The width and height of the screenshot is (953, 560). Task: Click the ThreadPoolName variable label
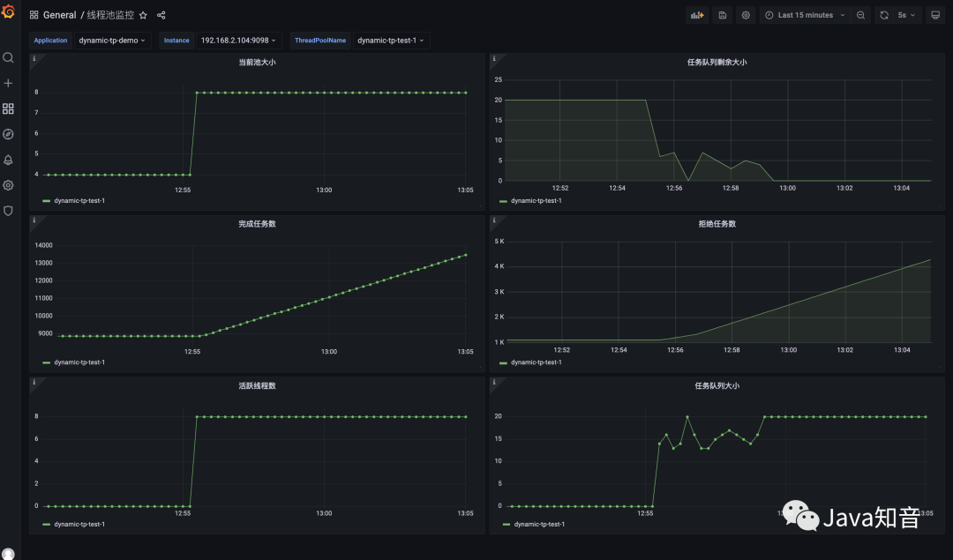320,41
